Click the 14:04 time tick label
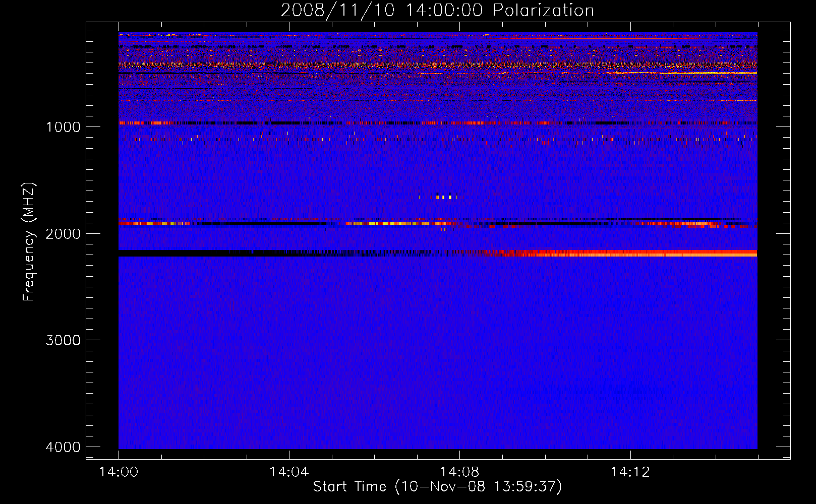This screenshot has width=816, height=504. click(x=289, y=472)
